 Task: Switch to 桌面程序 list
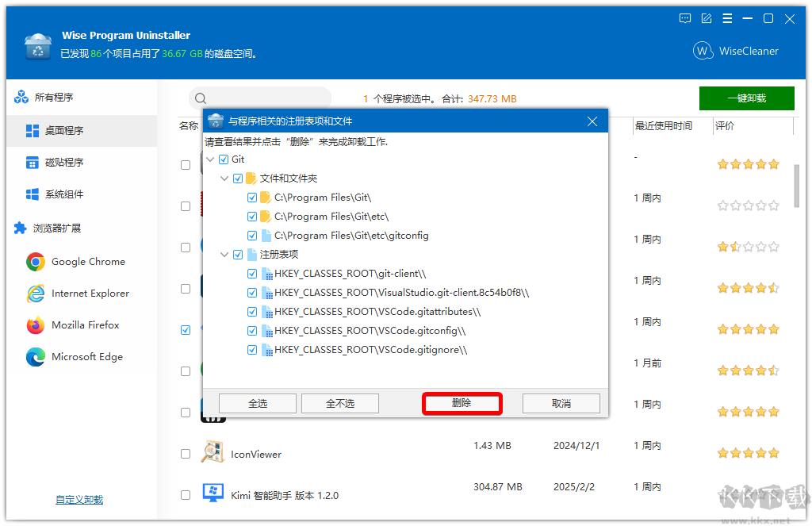click(x=82, y=131)
